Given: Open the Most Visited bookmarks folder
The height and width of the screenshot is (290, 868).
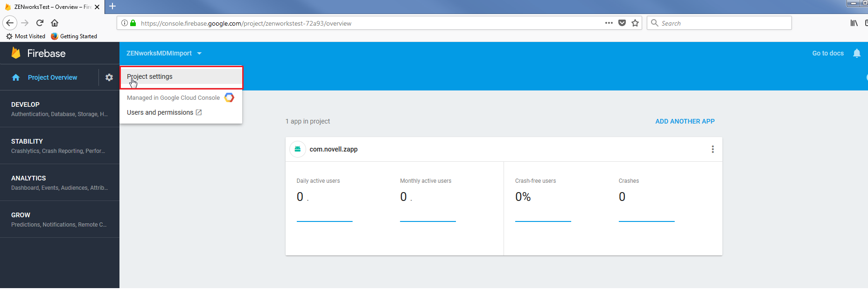Looking at the screenshot, I should click(26, 36).
